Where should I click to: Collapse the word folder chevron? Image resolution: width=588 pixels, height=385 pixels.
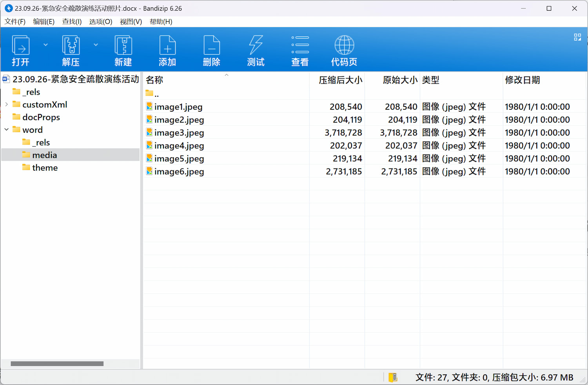pyautogui.click(x=7, y=129)
